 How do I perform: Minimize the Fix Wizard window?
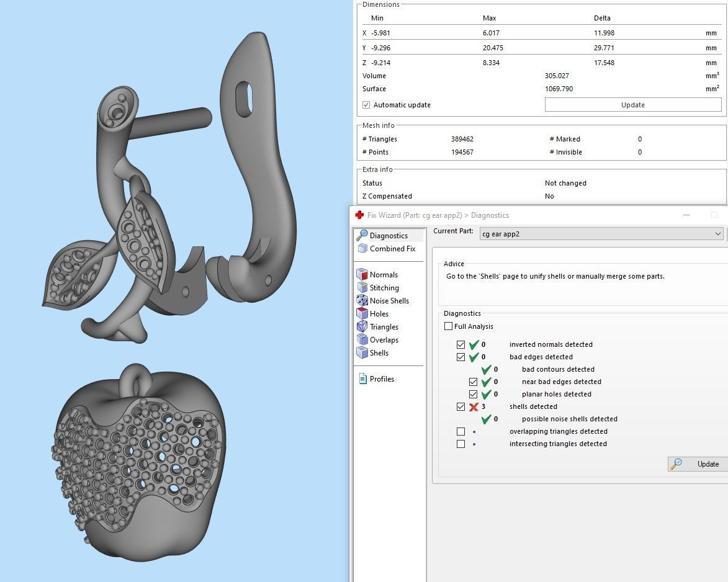tap(686, 215)
